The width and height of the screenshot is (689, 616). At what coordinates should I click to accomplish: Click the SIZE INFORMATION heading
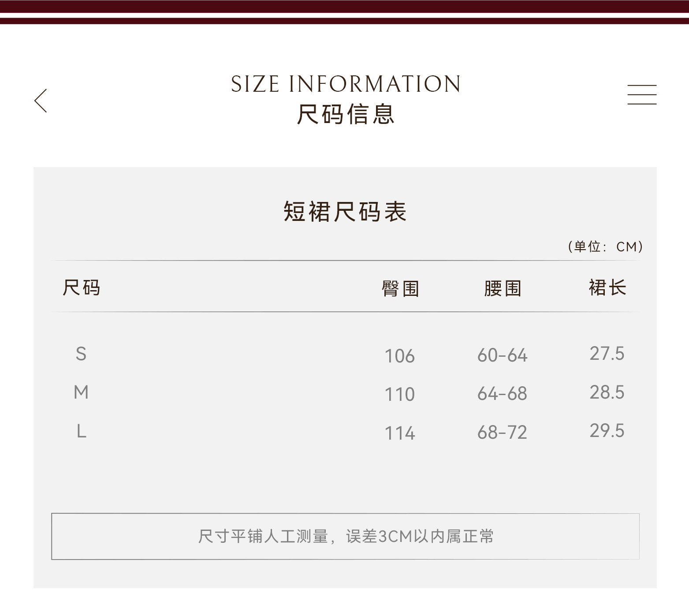(346, 84)
